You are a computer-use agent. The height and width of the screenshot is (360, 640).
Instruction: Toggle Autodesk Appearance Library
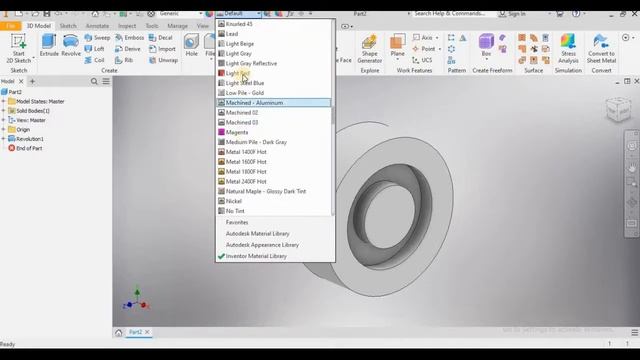pyautogui.click(x=262, y=245)
